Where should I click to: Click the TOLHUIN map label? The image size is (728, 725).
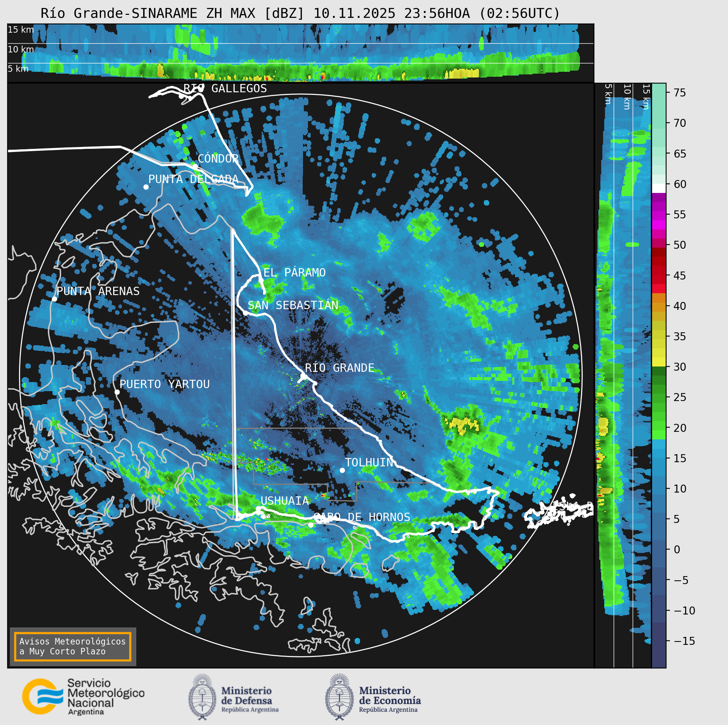pyautogui.click(x=369, y=462)
